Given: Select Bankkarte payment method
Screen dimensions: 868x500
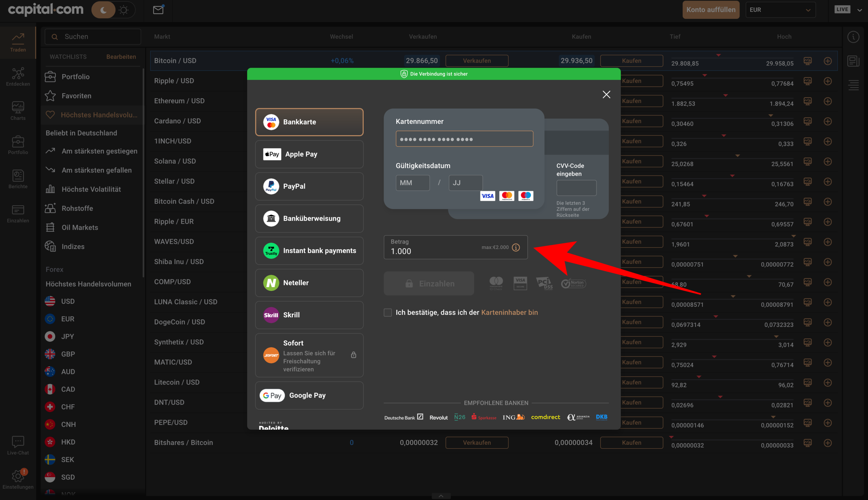Looking at the screenshot, I should 309,122.
